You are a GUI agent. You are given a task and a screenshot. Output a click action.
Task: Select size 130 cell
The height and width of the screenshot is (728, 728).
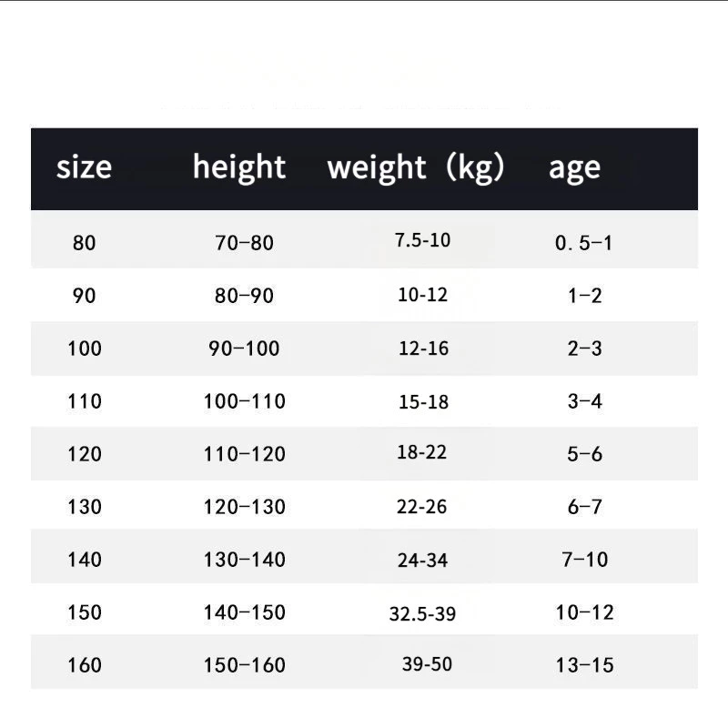[x=85, y=507]
